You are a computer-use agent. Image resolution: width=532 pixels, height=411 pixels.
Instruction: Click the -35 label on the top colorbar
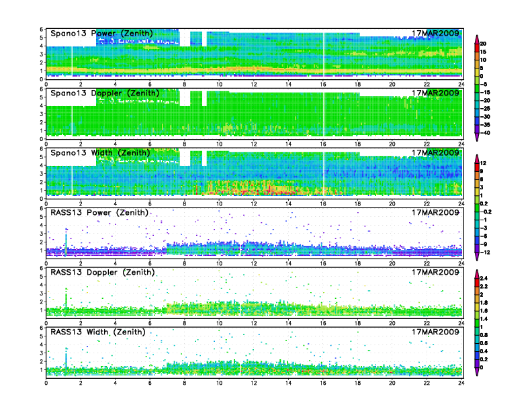[485, 125]
